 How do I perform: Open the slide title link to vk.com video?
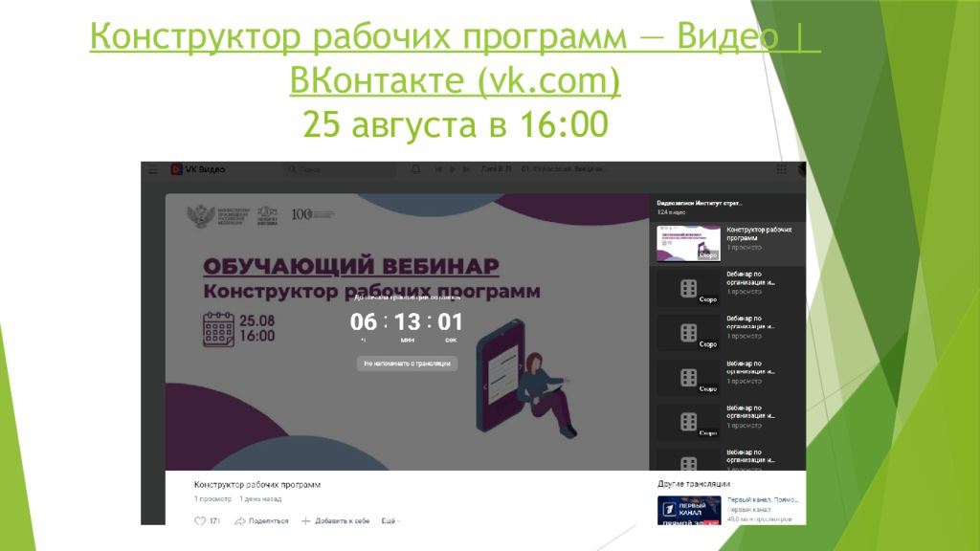(455, 57)
